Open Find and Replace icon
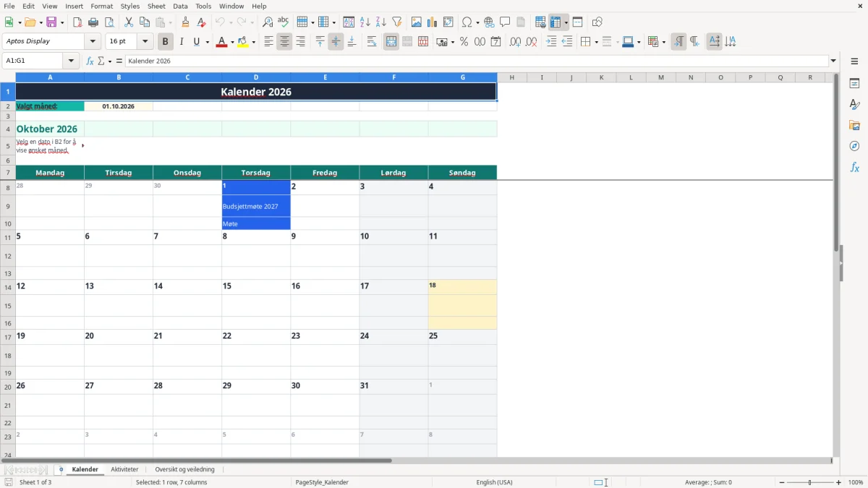 point(268,22)
